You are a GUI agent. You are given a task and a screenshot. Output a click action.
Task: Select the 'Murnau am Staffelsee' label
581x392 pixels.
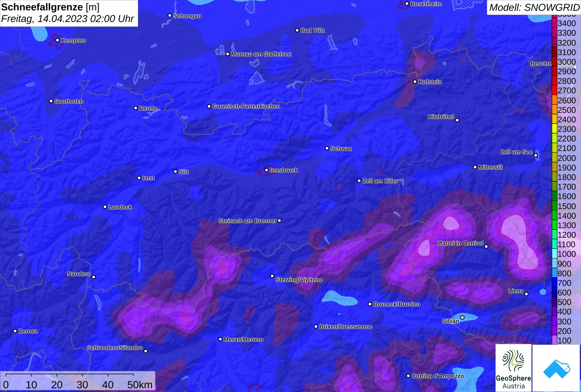261,54
